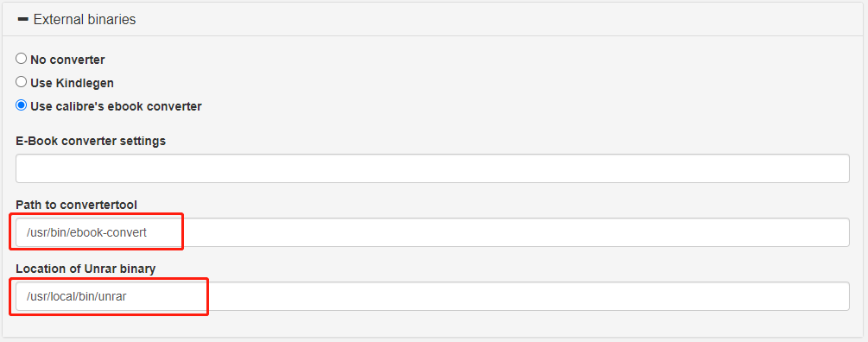Image resolution: width=868 pixels, height=342 pixels.
Task: Click empty area of External binaries header bar
Action: click(498, 19)
